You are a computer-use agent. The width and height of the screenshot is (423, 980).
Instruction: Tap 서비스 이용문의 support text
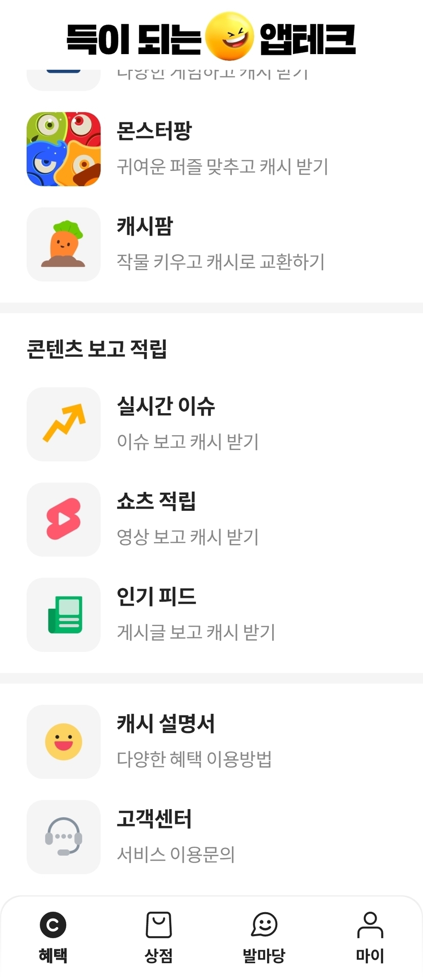(x=175, y=855)
